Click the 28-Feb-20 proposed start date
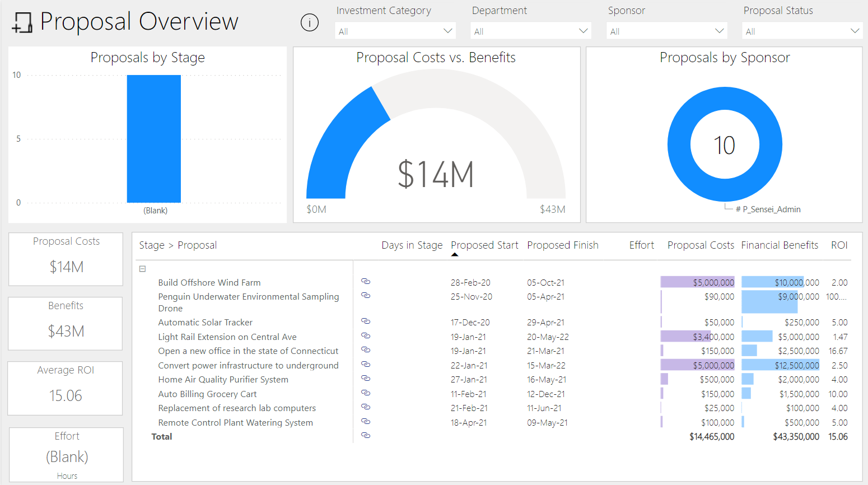Viewport: 868px width, 485px height. (x=470, y=283)
